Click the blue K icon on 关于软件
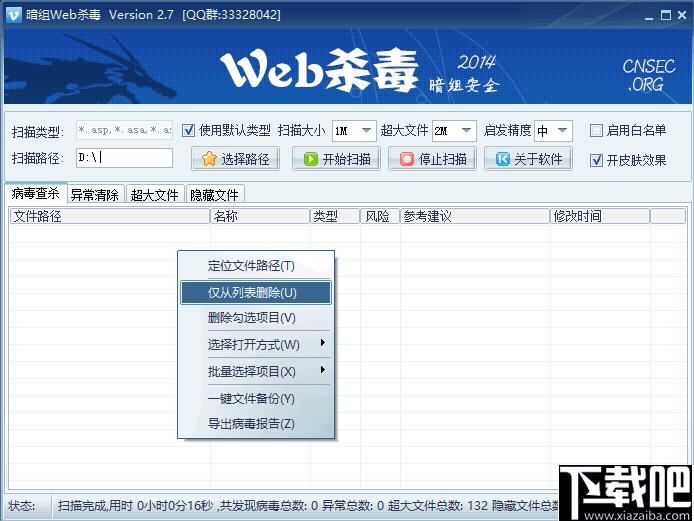The width and height of the screenshot is (694, 521). (502, 159)
